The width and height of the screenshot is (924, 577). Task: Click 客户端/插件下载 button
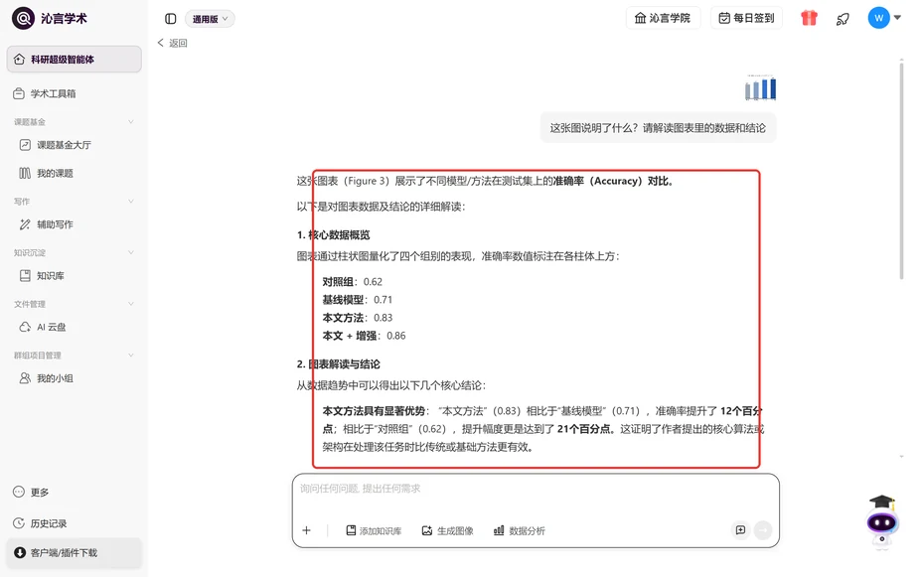pyautogui.click(x=75, y=553)
